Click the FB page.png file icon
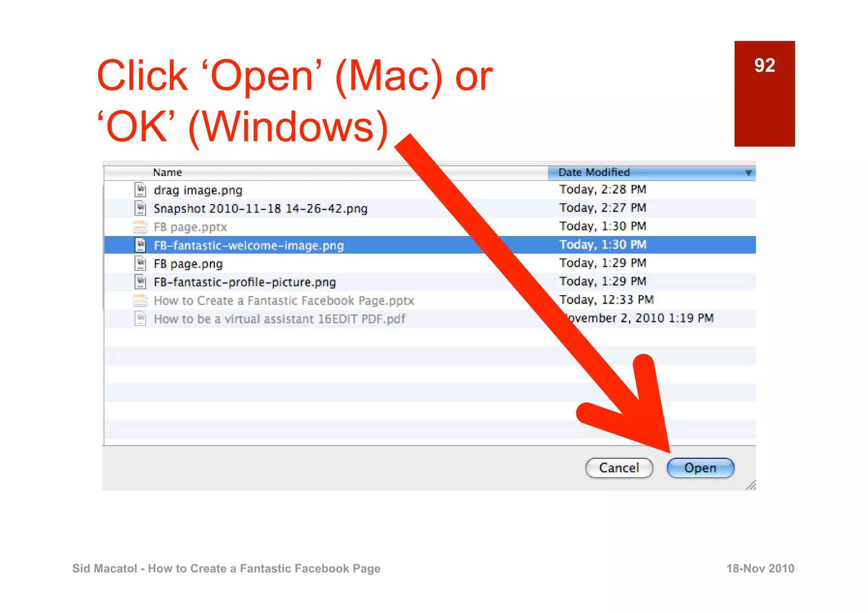 [140, 264]
